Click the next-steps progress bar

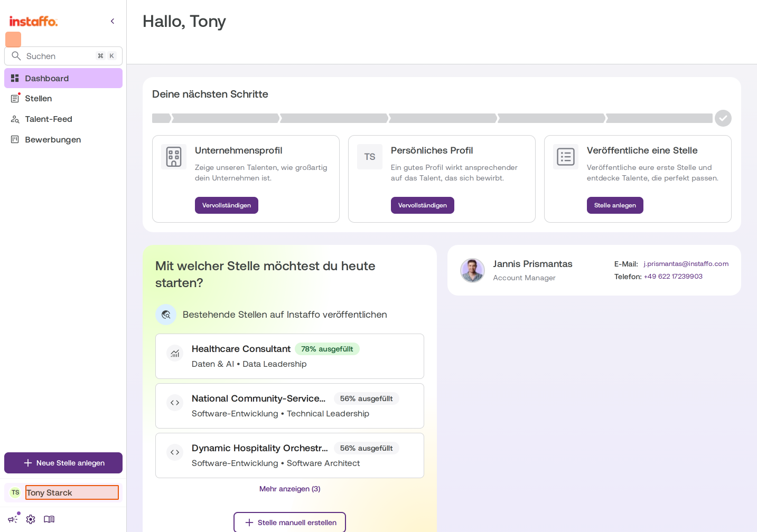pos(432,118)
